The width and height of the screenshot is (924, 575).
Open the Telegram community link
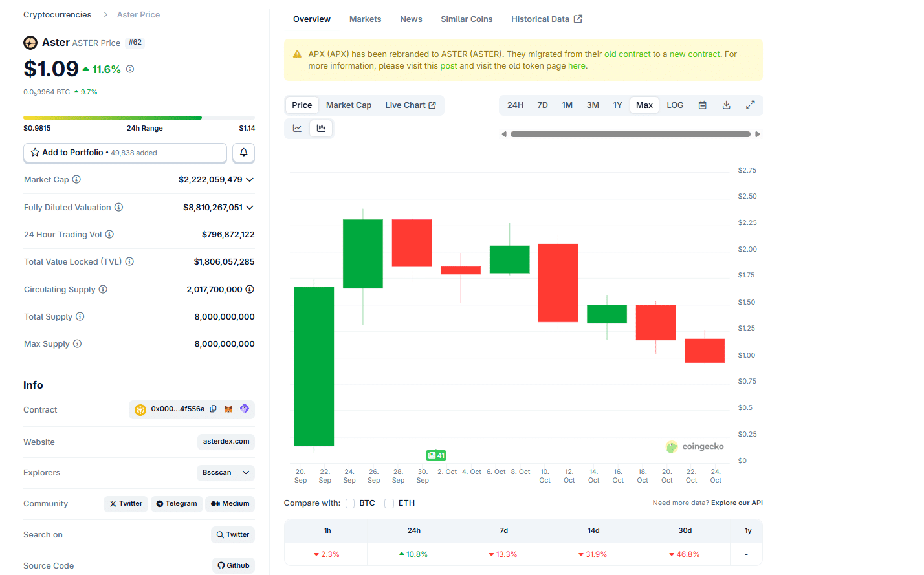(177, 504)
